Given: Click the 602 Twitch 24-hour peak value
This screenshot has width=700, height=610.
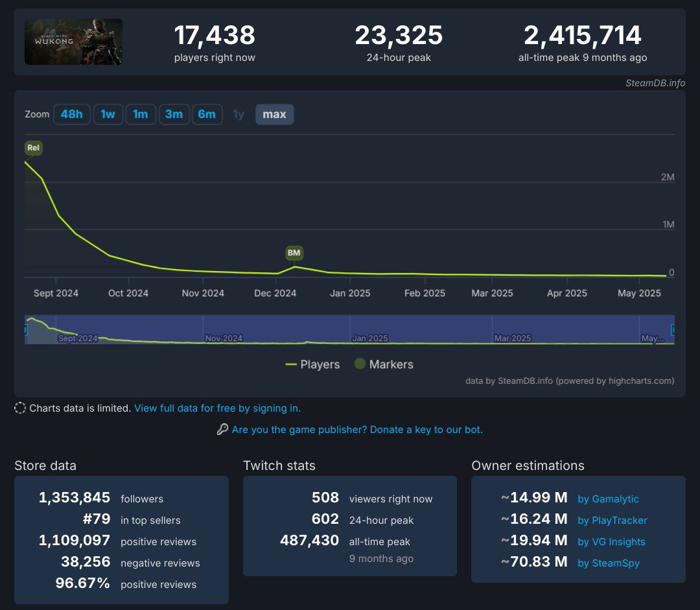Looking at the screenshot, I should pyautogui.click(x=325, y=519).
